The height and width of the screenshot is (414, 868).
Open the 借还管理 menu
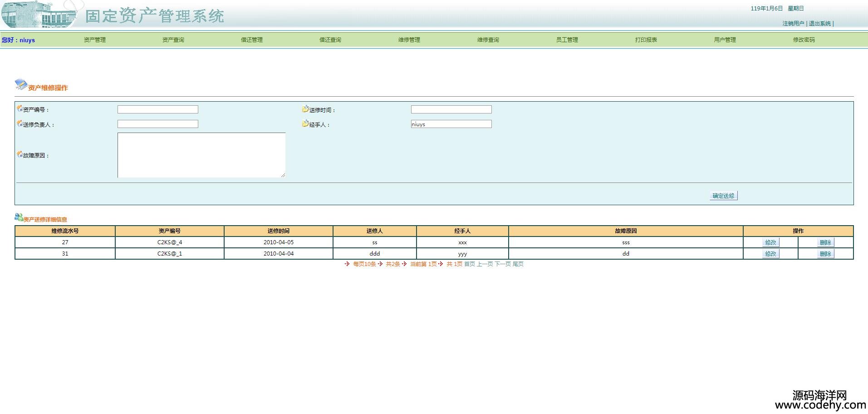[x=251, y=40]
